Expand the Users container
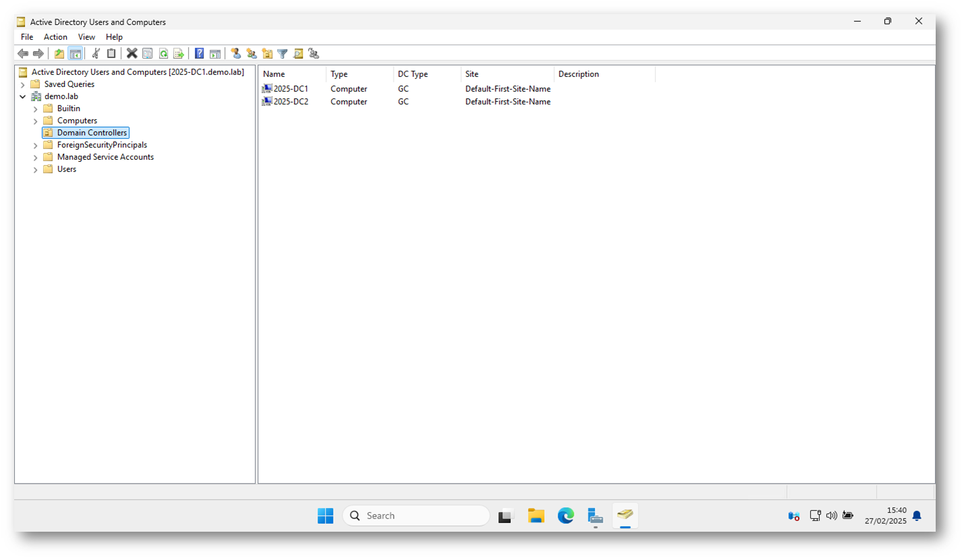This screenshot has width=964, height=560. pyautogui.click(x=36, y=169)
